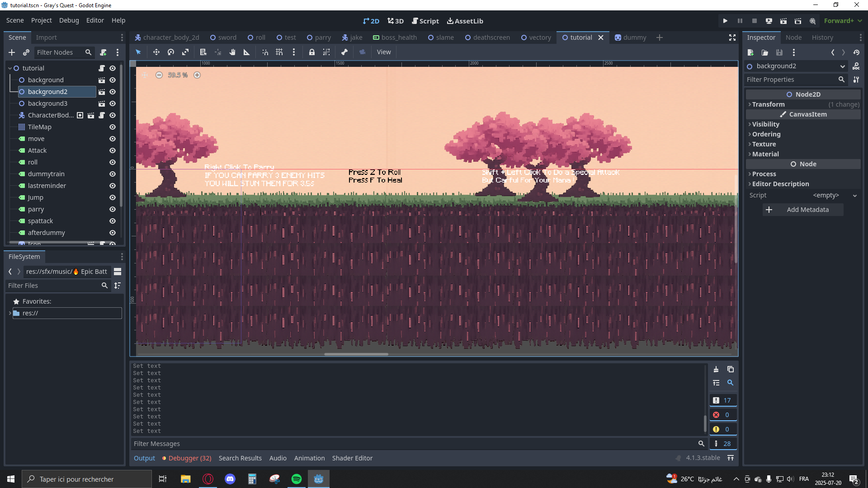Toggle the distraction-free mode icon
This screenshot has width=868, height=488.
[x=732, y=38]
